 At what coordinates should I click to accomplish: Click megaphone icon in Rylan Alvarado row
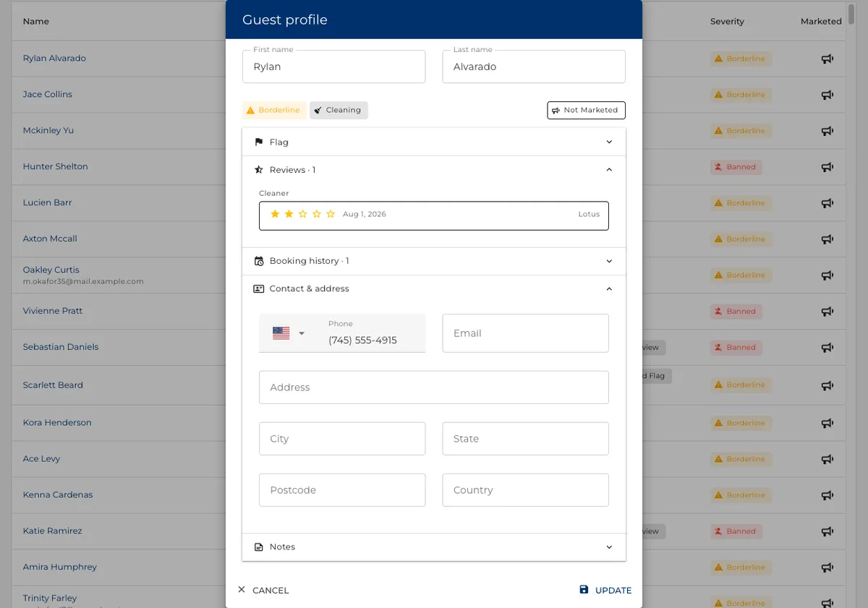[x=827, y=59]
